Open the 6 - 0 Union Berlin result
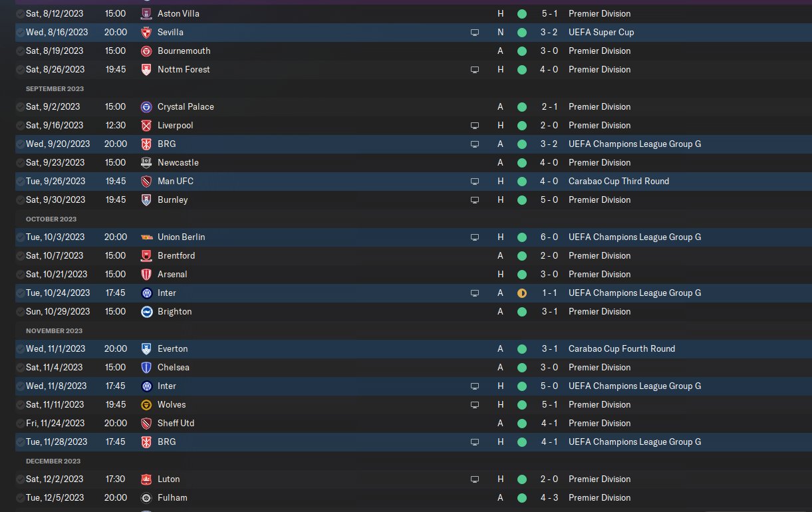Screen dimensions: 812x512 click(549, 237)
